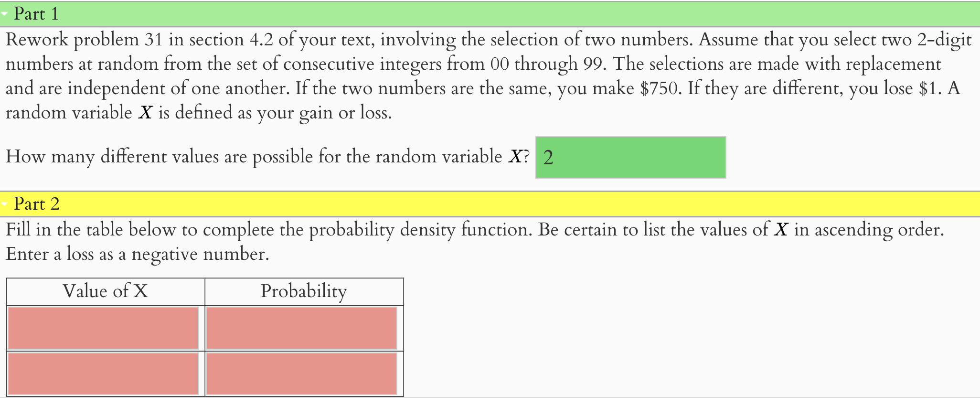Click the Part 1 title text

click(x=36, y=14)
